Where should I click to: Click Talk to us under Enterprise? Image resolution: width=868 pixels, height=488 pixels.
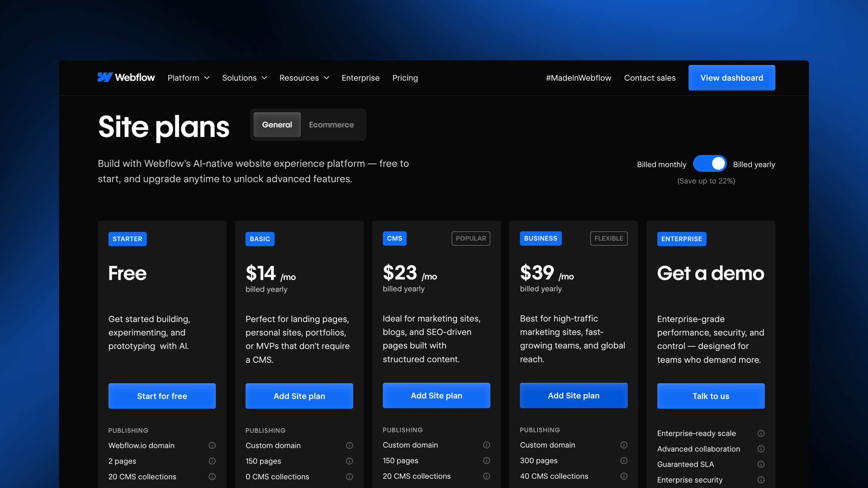711,396
